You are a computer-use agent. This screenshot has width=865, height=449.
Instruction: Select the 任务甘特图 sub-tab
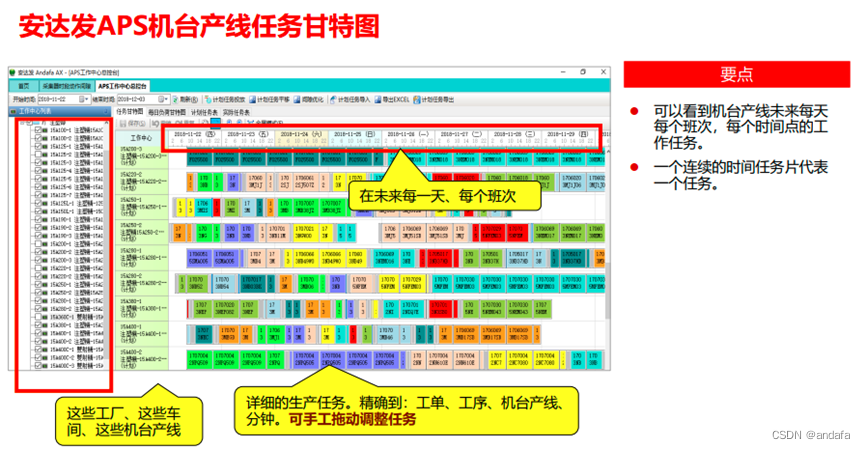[x=130, y=111]
